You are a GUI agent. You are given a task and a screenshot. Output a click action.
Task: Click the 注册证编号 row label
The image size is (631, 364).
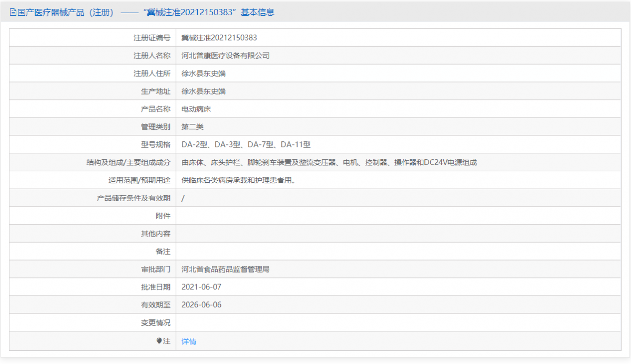click(x=152, y=38)
